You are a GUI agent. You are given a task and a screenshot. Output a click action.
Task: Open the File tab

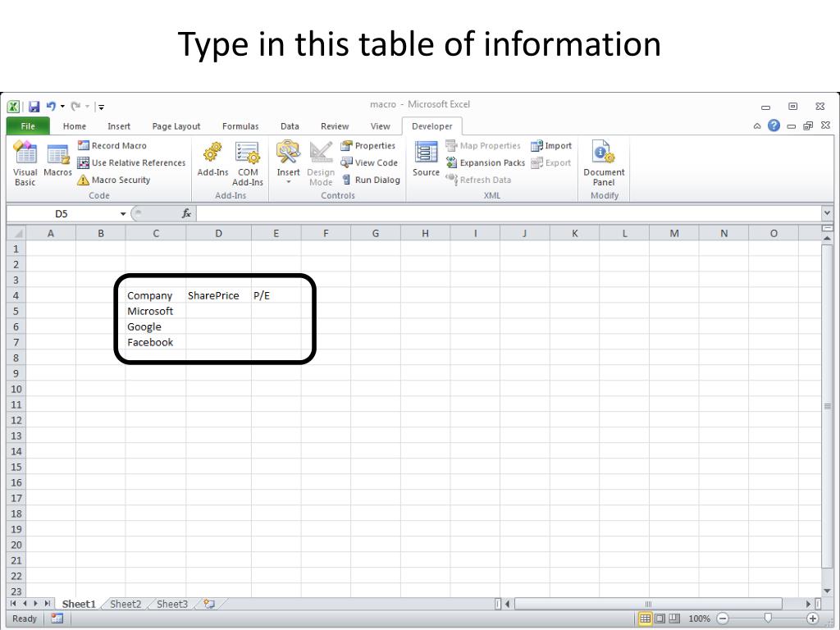28,126
